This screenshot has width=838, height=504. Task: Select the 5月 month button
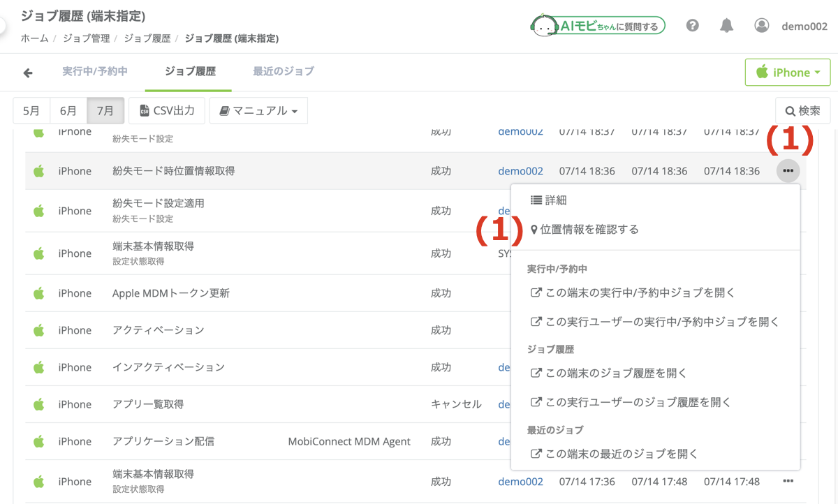[x=31, y=110]
